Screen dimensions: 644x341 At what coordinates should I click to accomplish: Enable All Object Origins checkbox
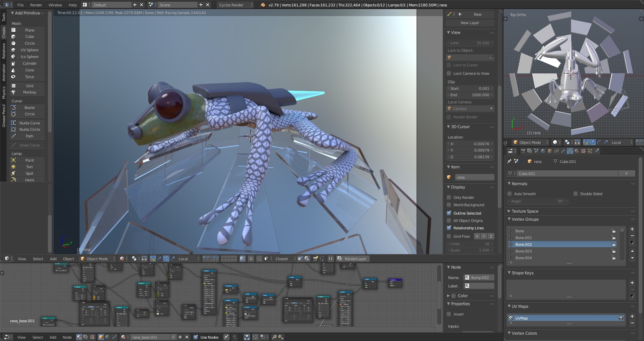coord(449,220)
